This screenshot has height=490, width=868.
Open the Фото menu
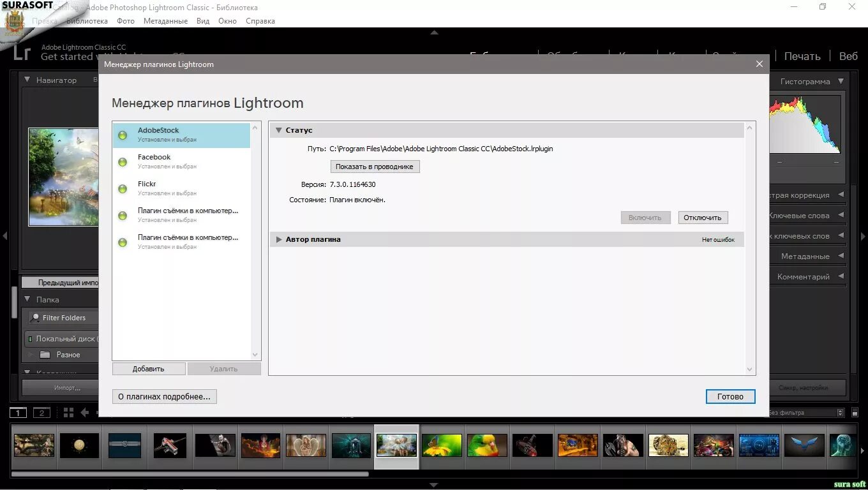click(x=126, y=21)
